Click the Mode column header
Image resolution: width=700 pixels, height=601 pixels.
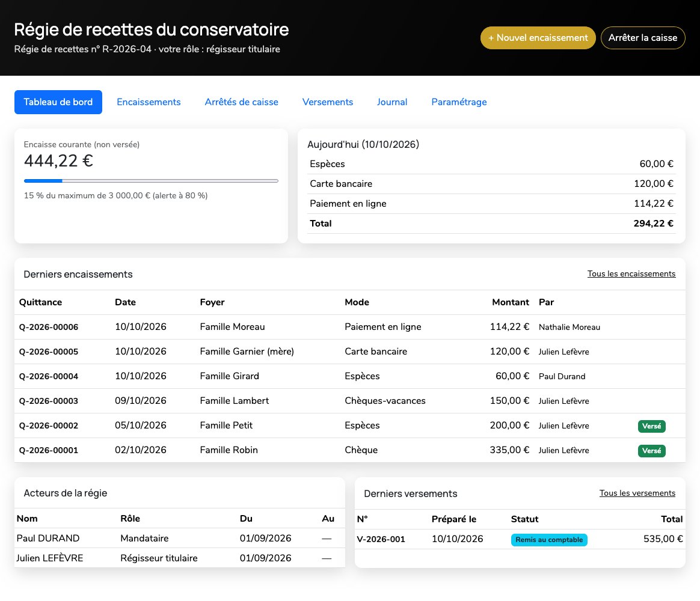(357, 302)
